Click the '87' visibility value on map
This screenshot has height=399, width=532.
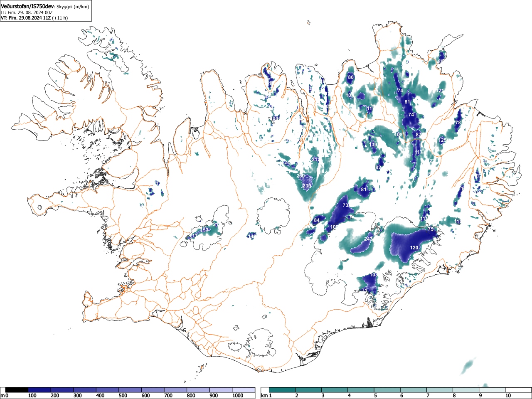click(419, 135)
